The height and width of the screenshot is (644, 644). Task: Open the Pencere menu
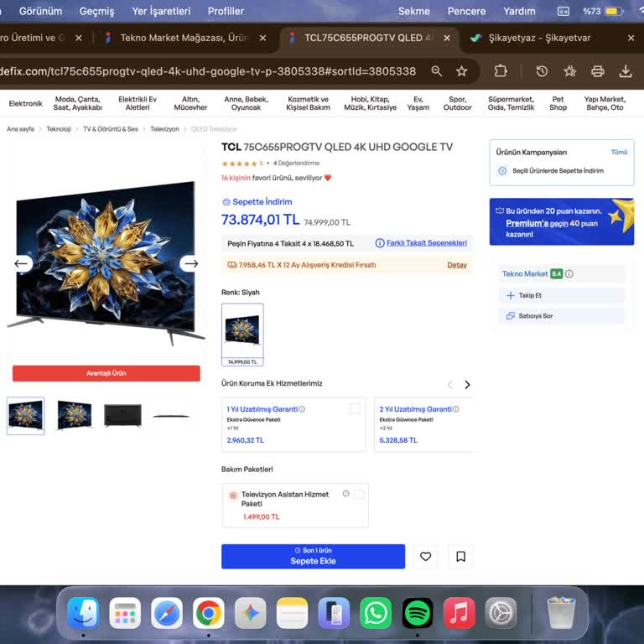(466, 11)
